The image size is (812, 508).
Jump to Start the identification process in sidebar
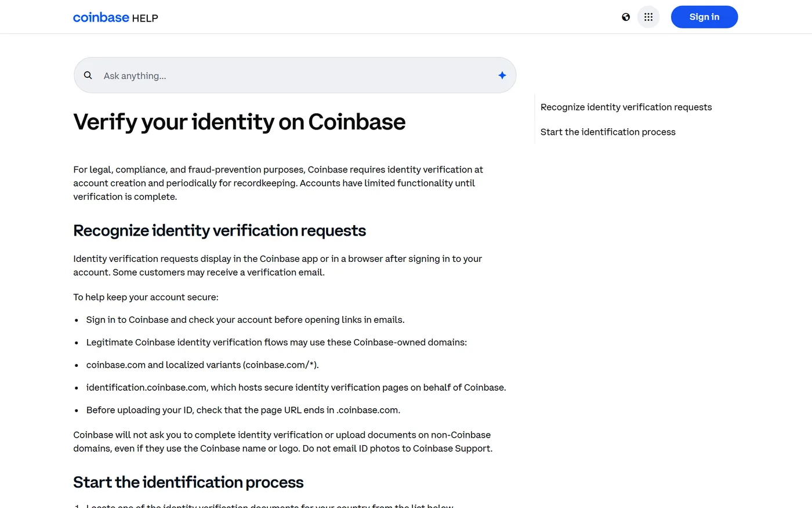click(608, 132)
